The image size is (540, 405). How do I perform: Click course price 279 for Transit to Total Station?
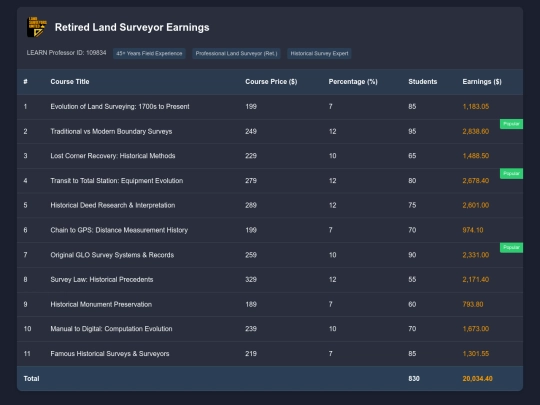[251, 180]
